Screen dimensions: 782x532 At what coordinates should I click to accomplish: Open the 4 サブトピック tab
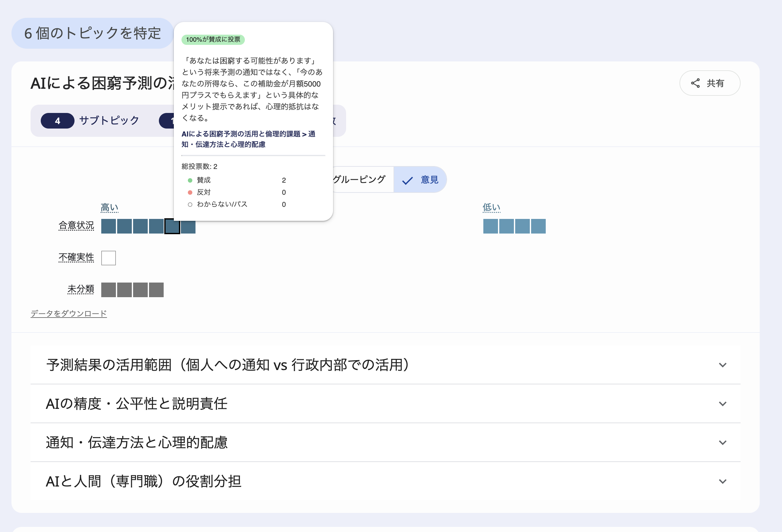point(90,121)
